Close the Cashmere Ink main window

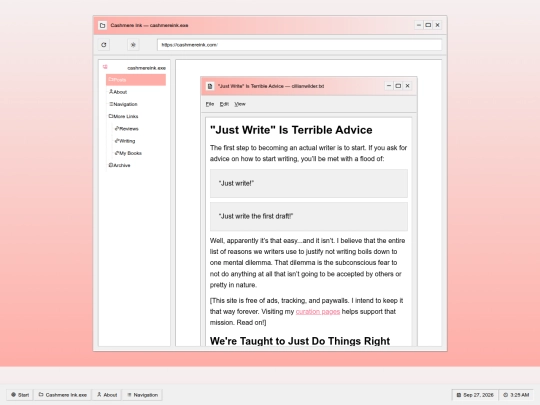(437, 25)
